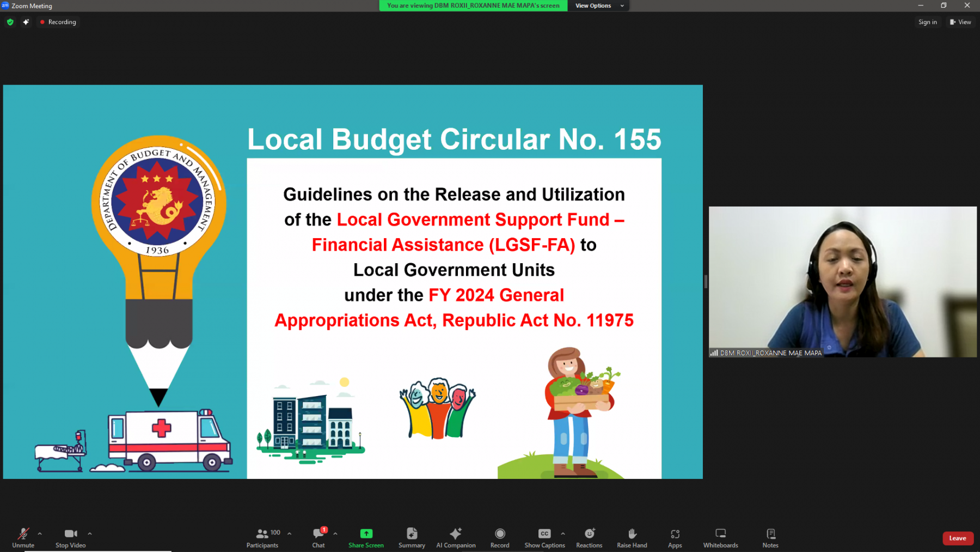Open meeting Summary
Screen dimensions: 980x552
412,537
